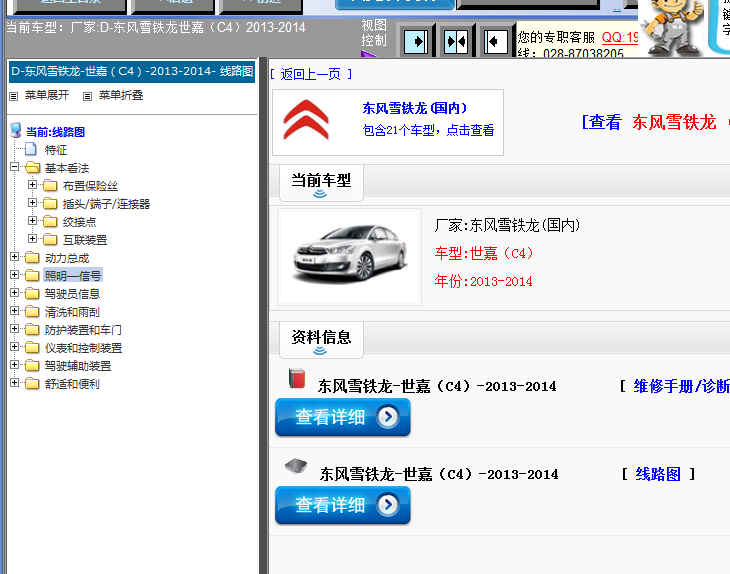730x574 pixels.
Task: Click the folder icon of 仪表和控制装置
Action: (33, 347)
